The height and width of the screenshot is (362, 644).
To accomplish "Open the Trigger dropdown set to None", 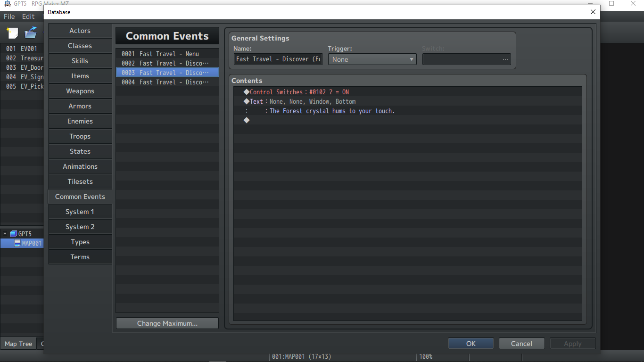I will [x=372, y=59].
